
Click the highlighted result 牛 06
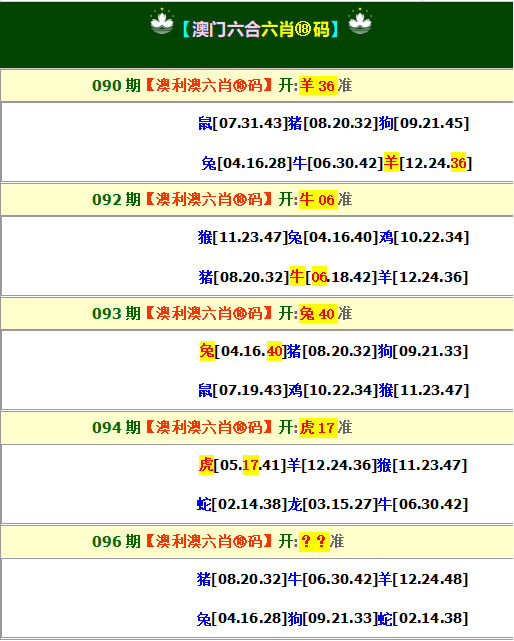coord(318,199)
